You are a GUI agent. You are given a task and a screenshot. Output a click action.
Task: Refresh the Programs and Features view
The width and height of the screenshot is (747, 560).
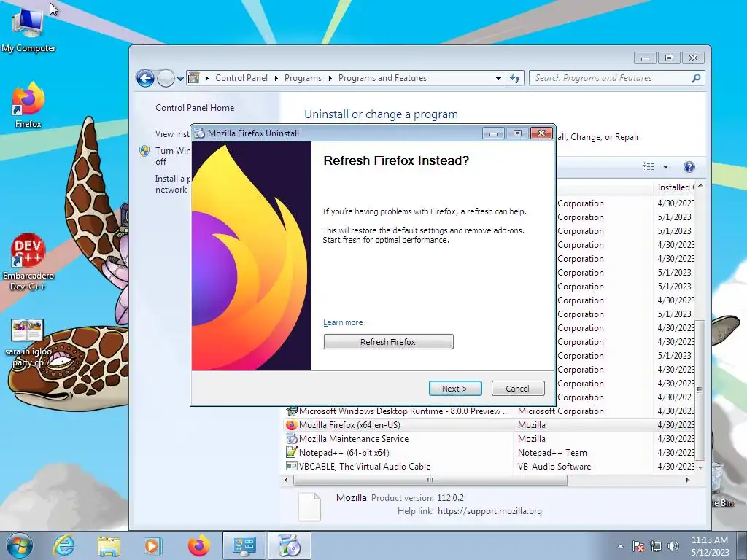point(515,78)
